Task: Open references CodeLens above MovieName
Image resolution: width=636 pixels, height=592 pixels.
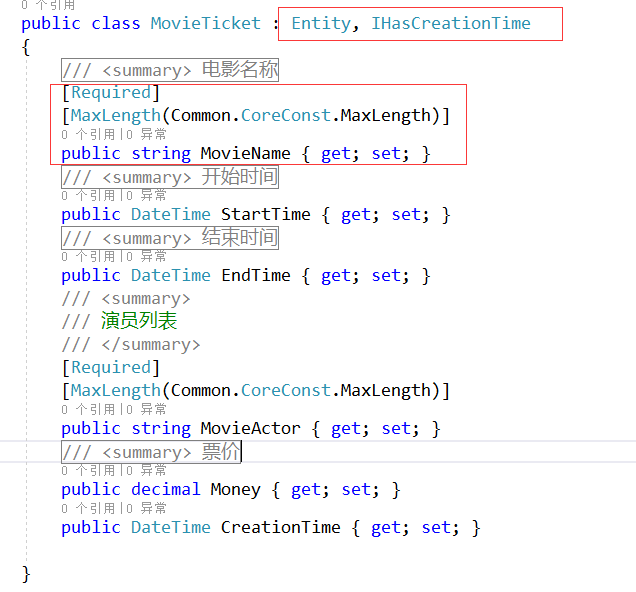Action: click(x=88, y=134)
